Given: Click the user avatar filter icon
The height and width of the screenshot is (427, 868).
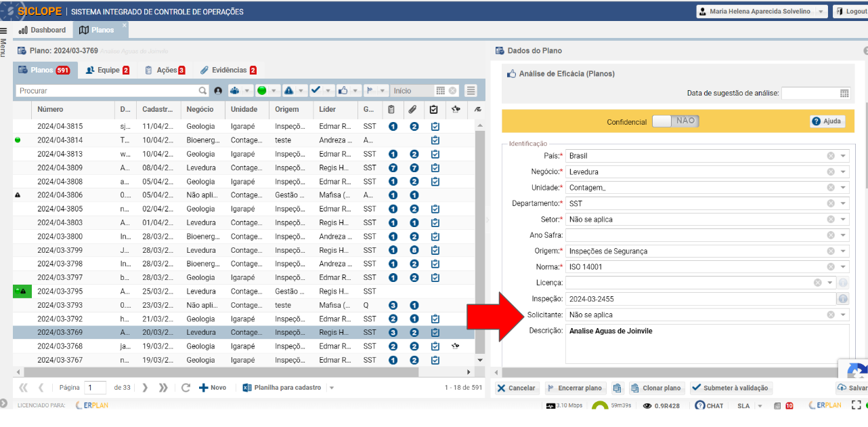Looking at the screenshot, I should pos(218,91).
